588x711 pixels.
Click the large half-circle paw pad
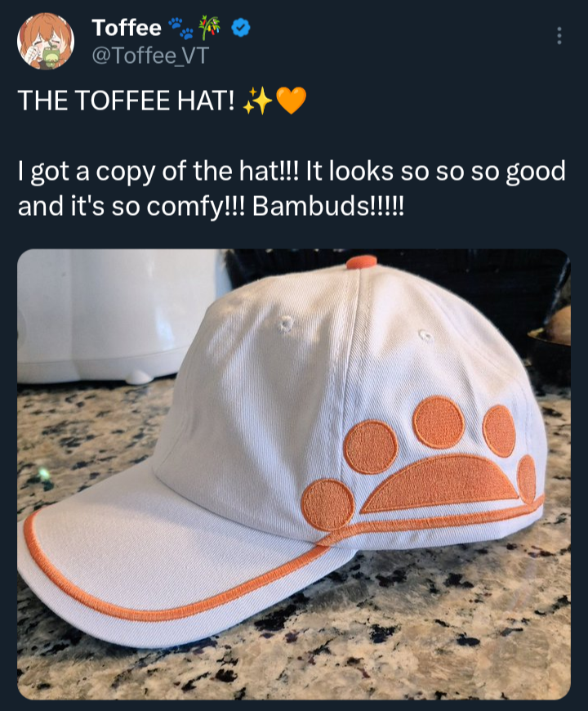(x=439, y=485)
